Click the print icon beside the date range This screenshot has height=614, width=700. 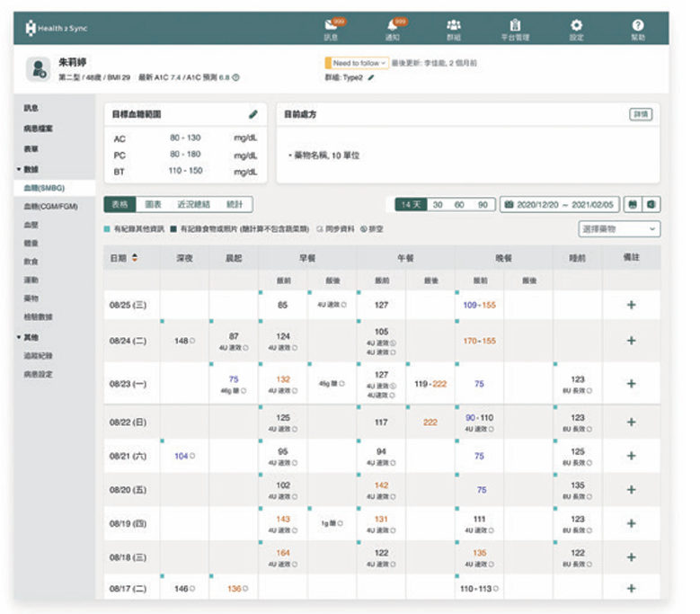point(633,205)
